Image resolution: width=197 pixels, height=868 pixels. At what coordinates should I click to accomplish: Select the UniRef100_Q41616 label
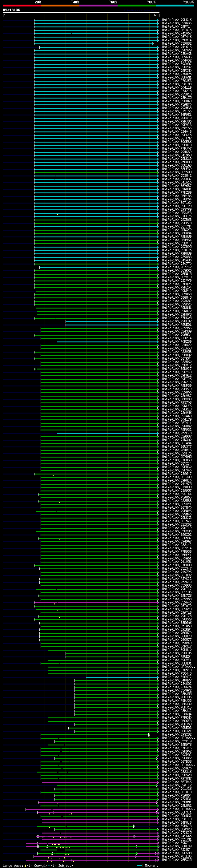176,47
